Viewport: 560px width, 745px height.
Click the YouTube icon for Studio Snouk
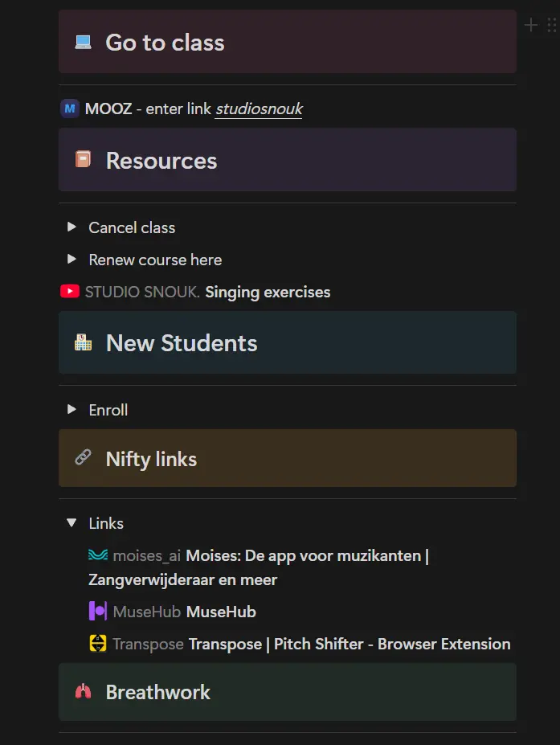70,292
